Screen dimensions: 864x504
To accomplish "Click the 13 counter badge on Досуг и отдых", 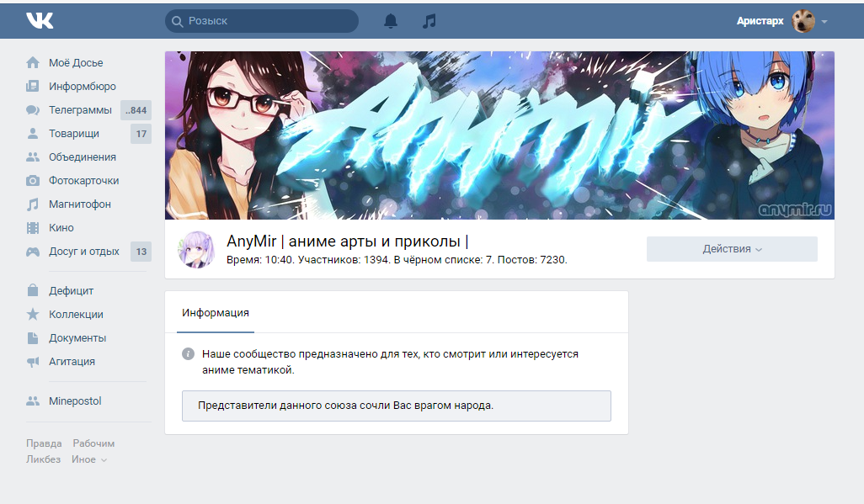I will pos(141,252).
